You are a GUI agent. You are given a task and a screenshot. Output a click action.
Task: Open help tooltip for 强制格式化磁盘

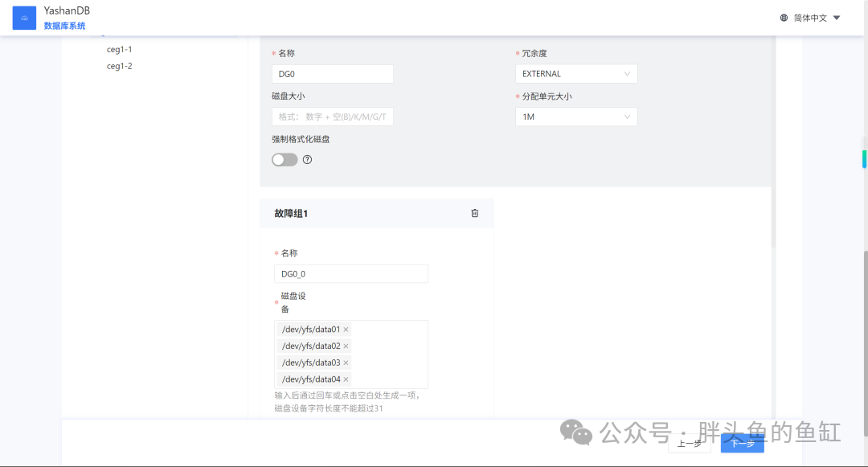pyautogui.click(x=307, y=160)
